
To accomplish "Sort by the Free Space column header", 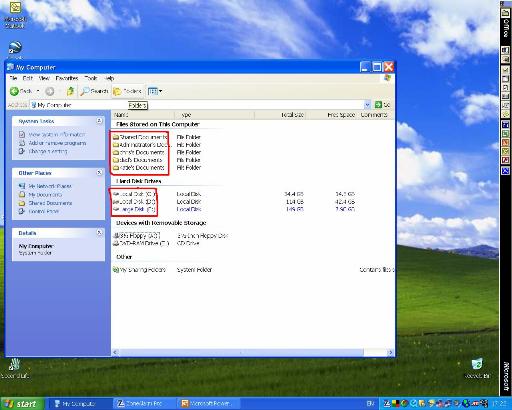I will pyautogui.click(x=331, y=115).
